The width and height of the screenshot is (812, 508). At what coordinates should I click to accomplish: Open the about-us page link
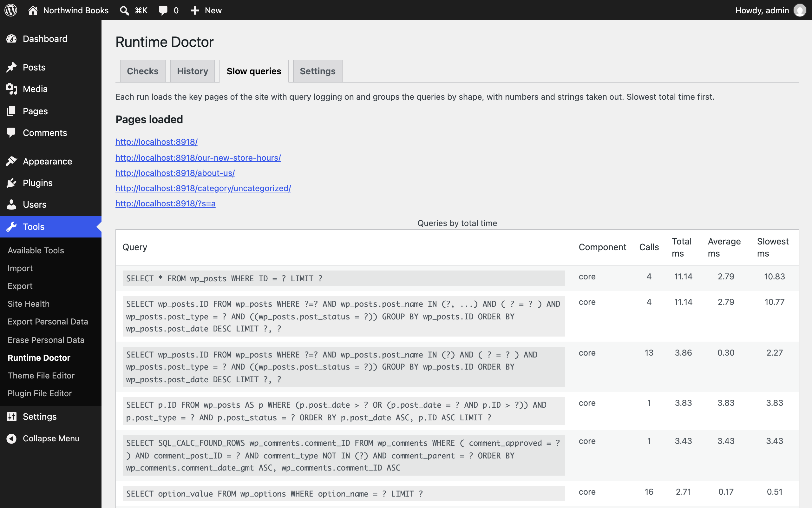pos(175,173)
